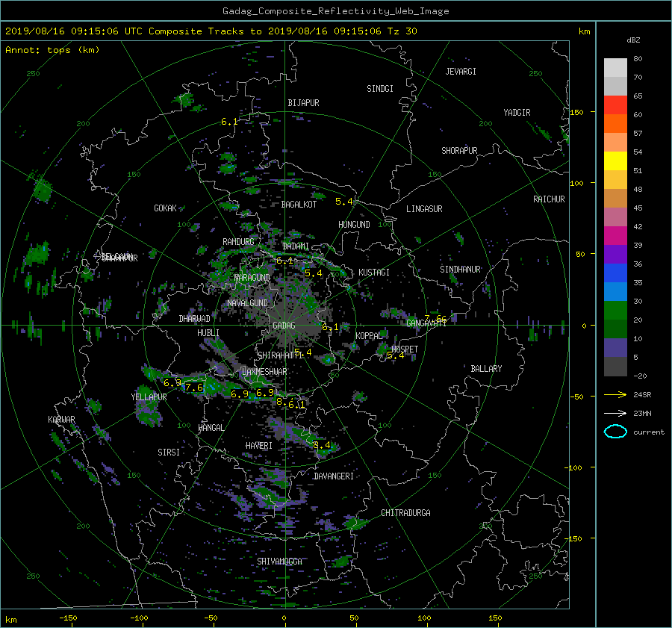672x628 pixels.
Task: Click the JEVARGI city label
Action: 461,72
